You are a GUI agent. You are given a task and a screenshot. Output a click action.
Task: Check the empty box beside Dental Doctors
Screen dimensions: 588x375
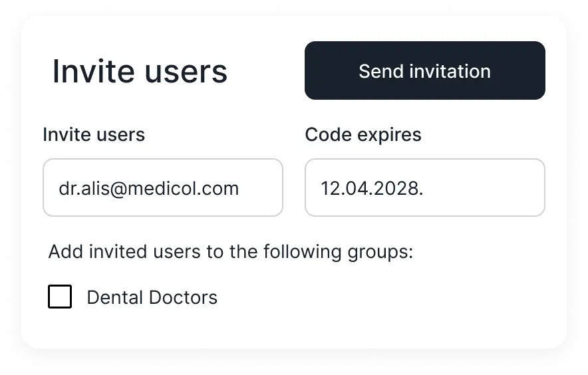60,297
